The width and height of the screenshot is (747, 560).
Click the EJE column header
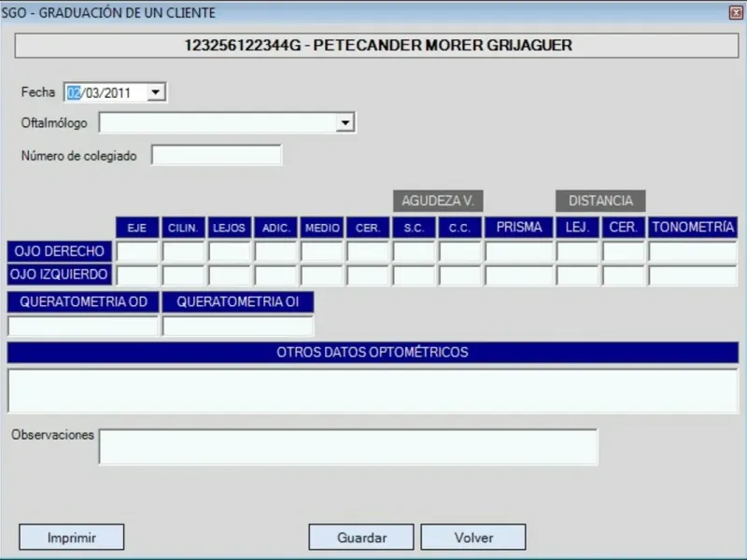pos(137,228)
